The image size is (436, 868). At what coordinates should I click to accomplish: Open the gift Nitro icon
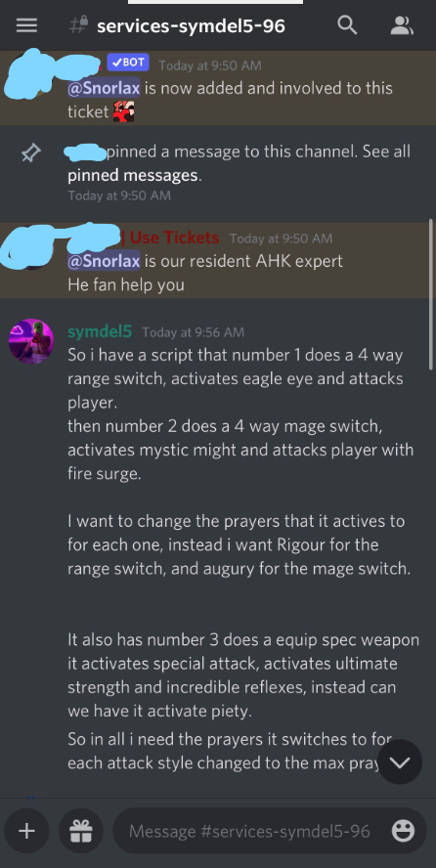tap(81, 831)
